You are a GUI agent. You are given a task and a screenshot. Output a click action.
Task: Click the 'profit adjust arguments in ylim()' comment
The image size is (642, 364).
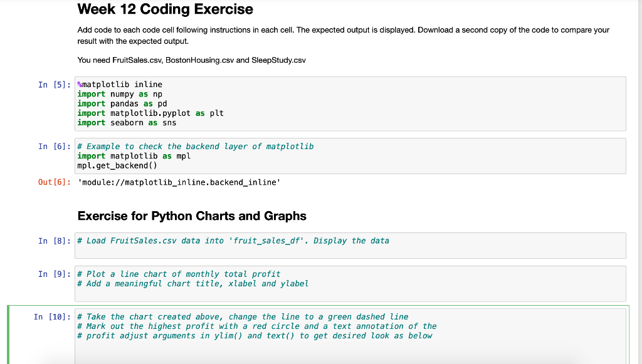(255, 336)
